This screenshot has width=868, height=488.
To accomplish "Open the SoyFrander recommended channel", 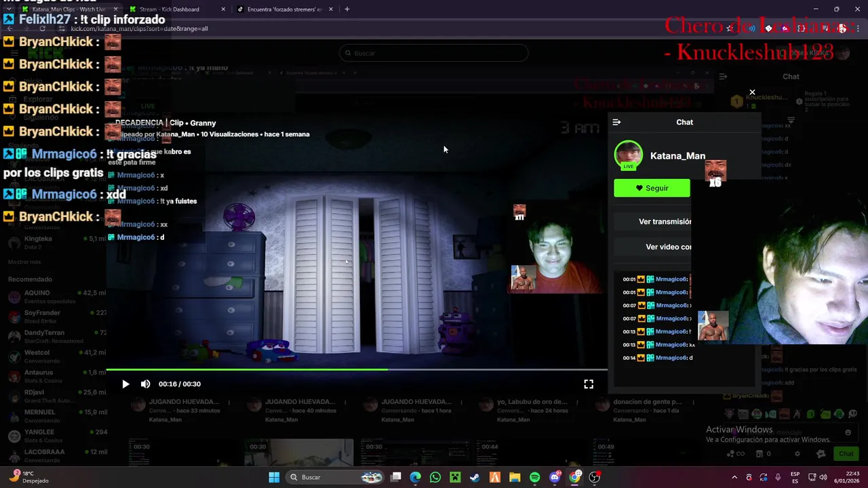I will pos(57,316).
